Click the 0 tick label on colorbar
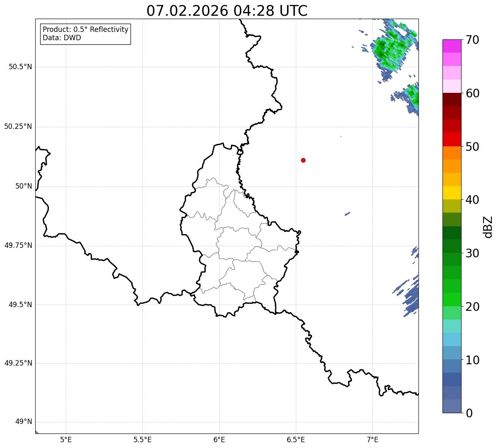Screen dimensions: 498x448 pyautogui.click(x=469, y=413)
